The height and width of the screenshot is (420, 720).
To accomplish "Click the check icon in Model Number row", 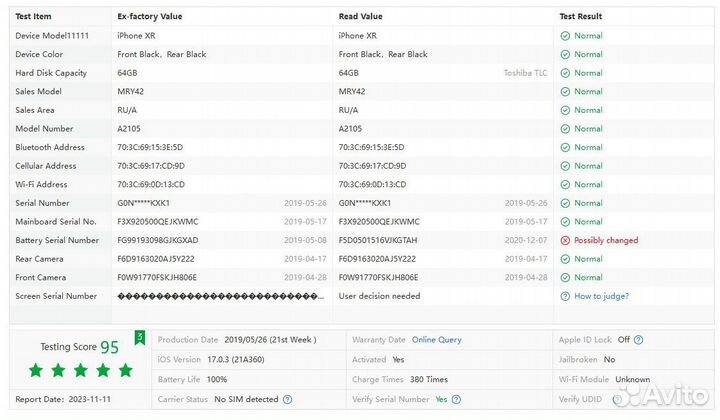I will (x=565, y=129).
